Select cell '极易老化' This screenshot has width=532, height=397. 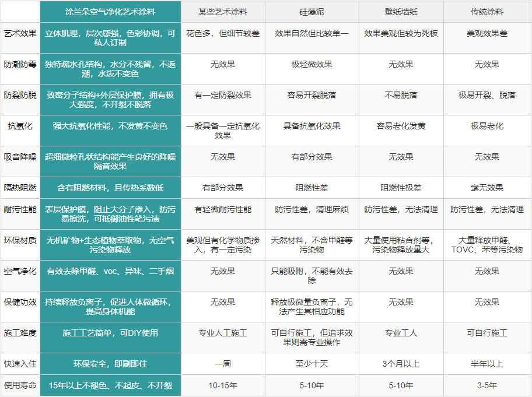(487, 131)
